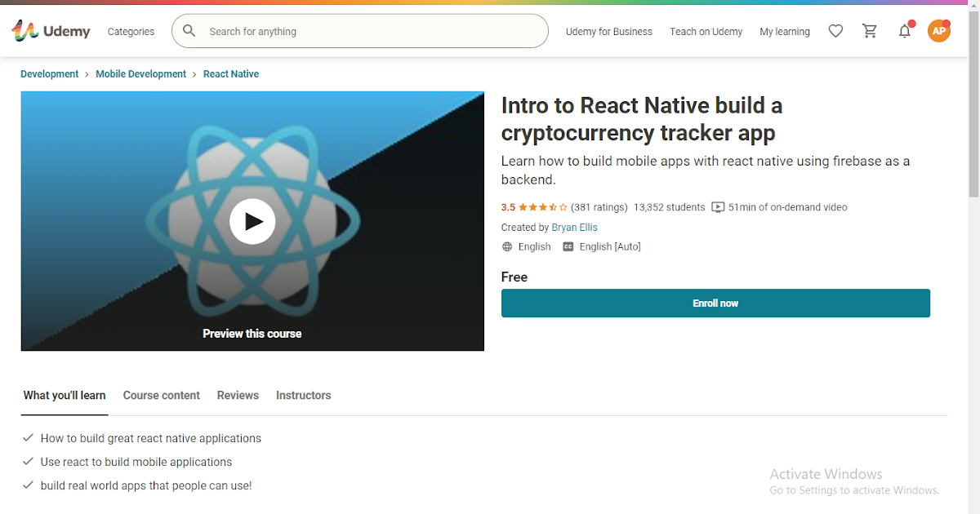Play the course preview video

(x=252, y=221)
